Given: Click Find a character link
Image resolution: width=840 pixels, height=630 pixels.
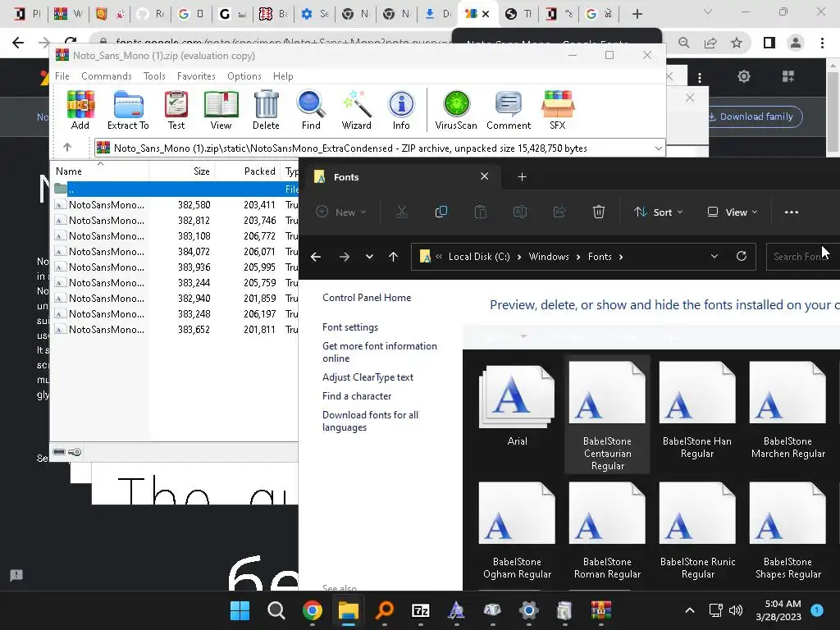Looking at the screenshot, I should click(357, 396).
